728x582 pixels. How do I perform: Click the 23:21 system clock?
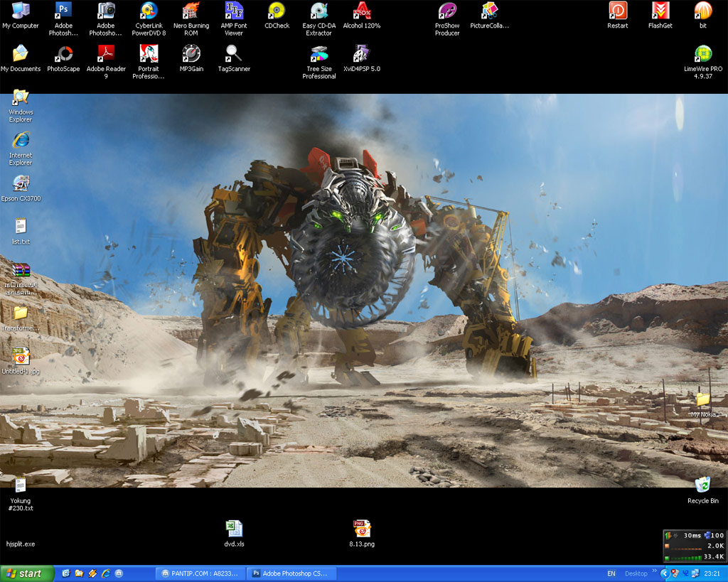[712, 573]
